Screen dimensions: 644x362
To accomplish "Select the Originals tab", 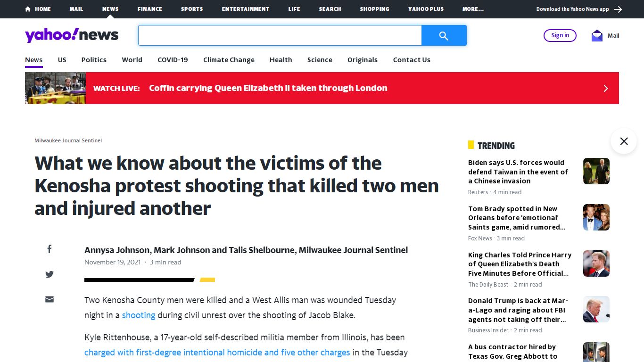I will (363, 60).
